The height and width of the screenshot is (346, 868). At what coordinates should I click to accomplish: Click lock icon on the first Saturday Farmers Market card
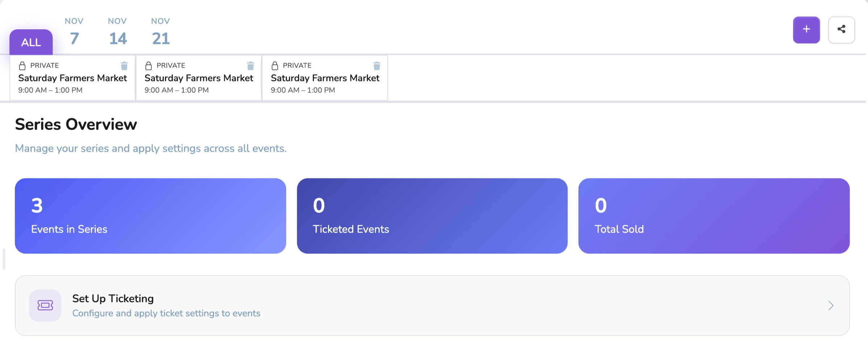click(x=22, y=65)
